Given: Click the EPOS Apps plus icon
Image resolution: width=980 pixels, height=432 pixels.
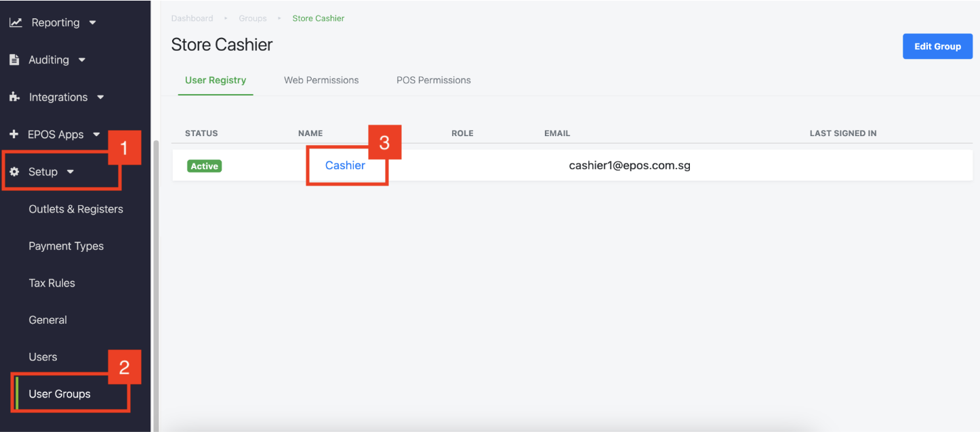Looking at the screenshot, I should tap(14, 134).
